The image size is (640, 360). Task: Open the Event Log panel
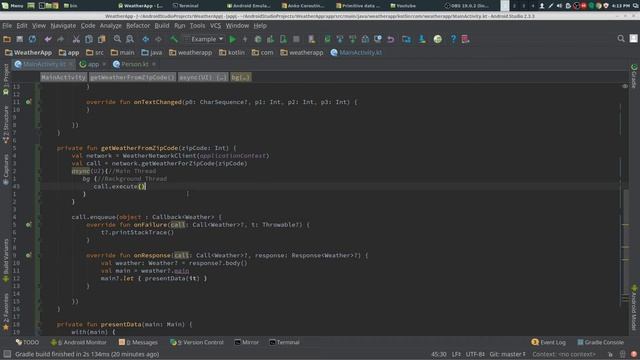coord(549,342)
